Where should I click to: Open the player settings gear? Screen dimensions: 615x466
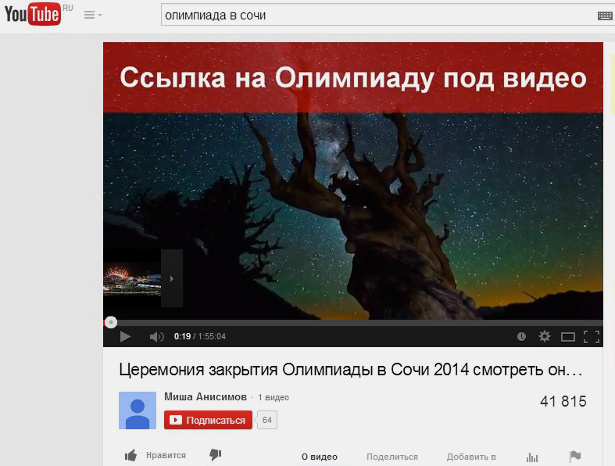pos(544,337)
